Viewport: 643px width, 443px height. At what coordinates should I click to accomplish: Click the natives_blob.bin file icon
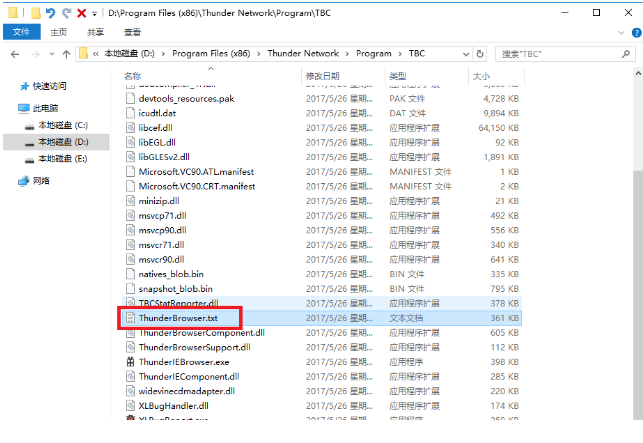coord(130,274)
